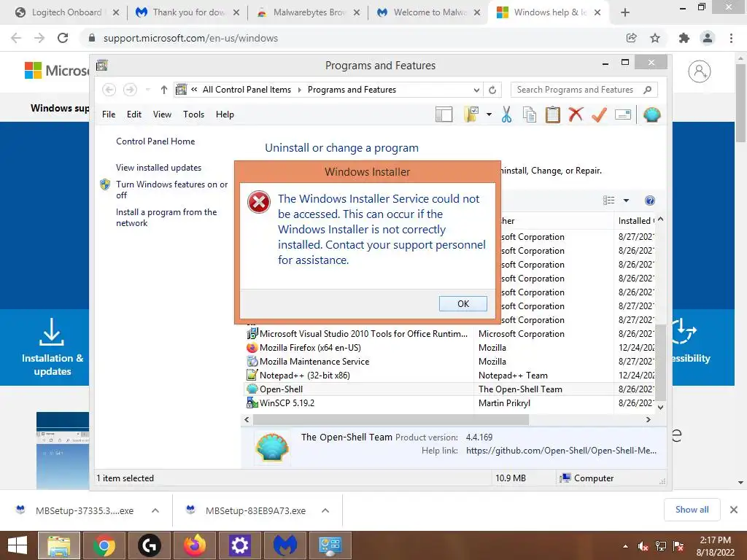
Task: Open the Windows Start button
Action: point(18,545)
